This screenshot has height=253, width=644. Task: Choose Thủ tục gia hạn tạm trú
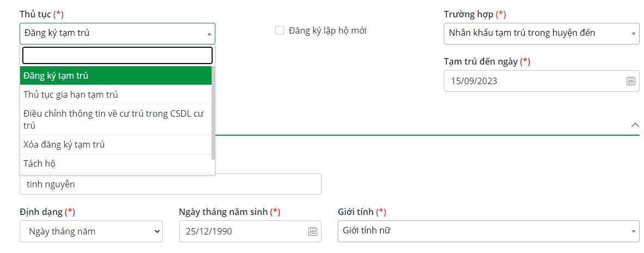[x=116, y=94]
